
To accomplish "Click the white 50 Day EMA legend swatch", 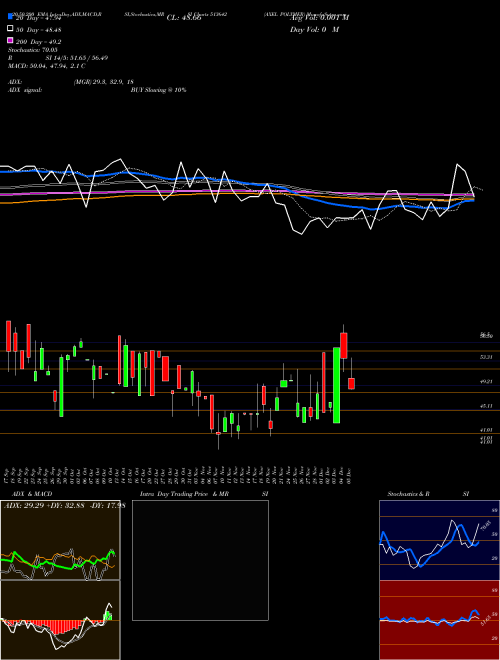I will (x=11, y=29).
